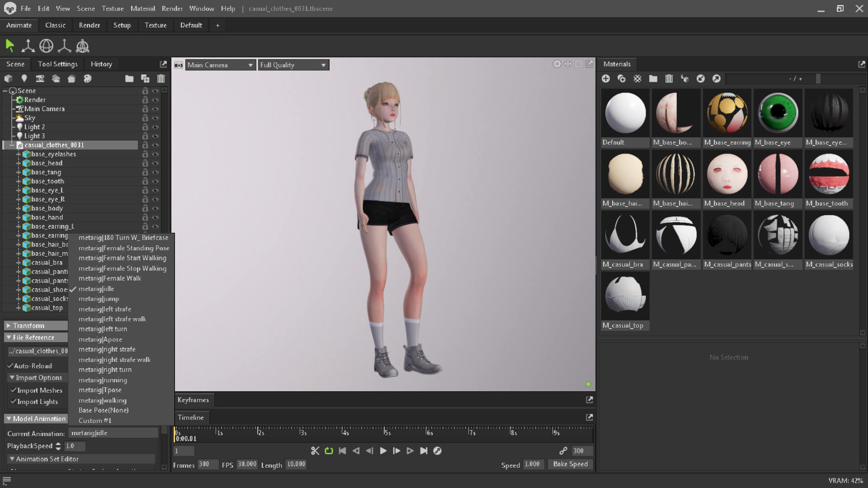Toggle visibility of base_head mesh

(156, 163)
